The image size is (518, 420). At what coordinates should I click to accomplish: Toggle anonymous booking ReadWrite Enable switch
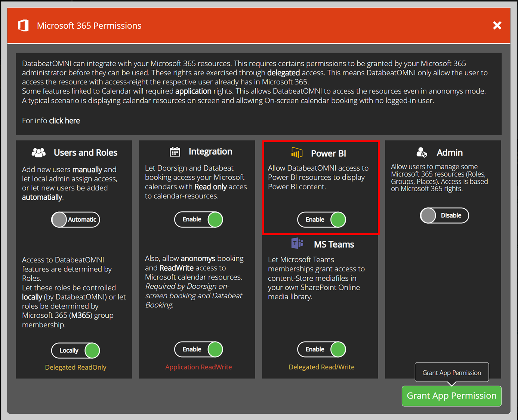[x=198, y=349]
